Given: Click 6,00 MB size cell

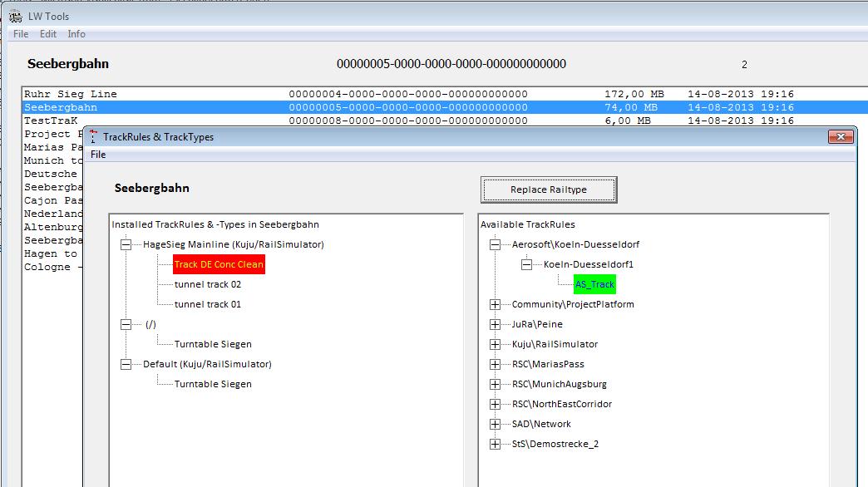Looking at the screenshot, I should click(628, 121).
